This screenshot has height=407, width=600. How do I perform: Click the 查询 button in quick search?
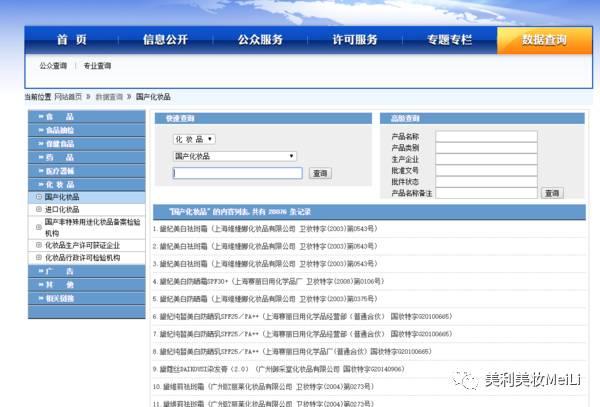point(320,173)
